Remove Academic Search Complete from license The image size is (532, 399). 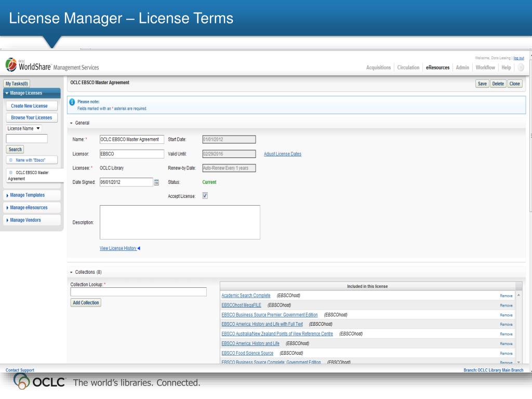click(x=506, y=296)
